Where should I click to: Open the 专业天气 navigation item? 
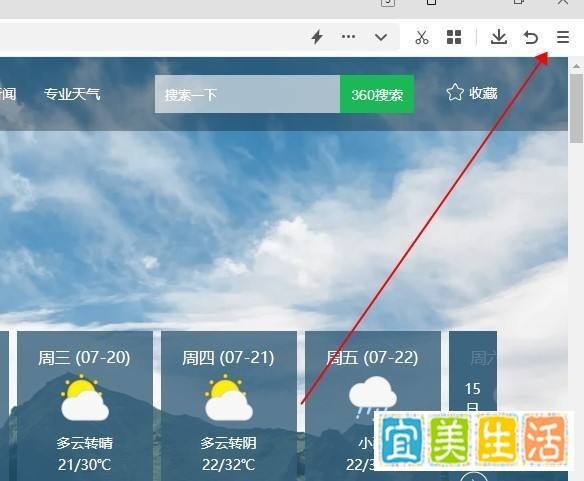click(x=72, y=94)
